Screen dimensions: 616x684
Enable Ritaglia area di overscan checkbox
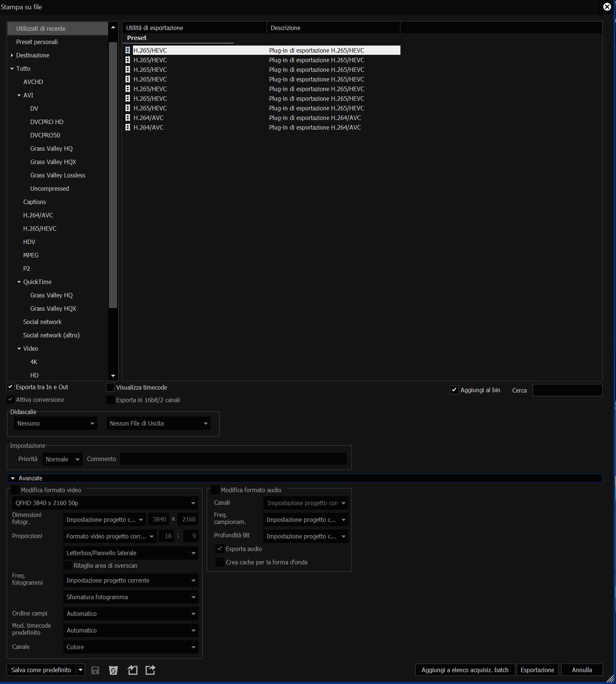(68, 565)
